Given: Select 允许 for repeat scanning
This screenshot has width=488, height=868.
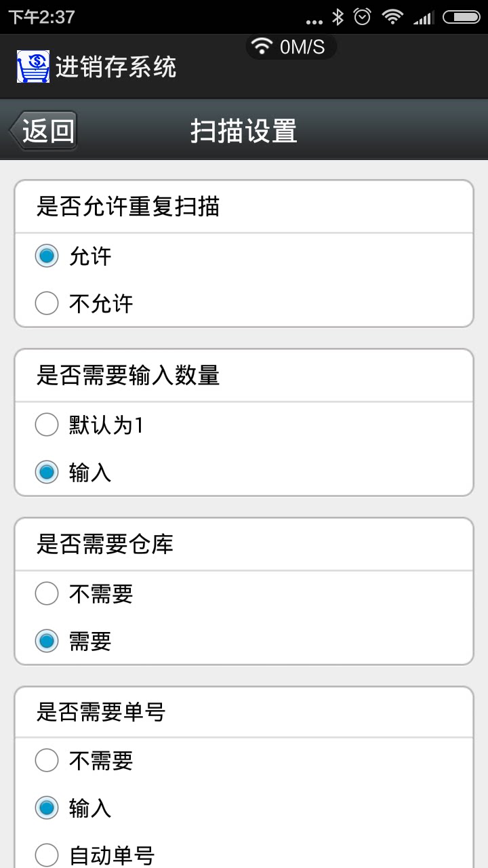Looking at the screenshot, I should point(47,256).
